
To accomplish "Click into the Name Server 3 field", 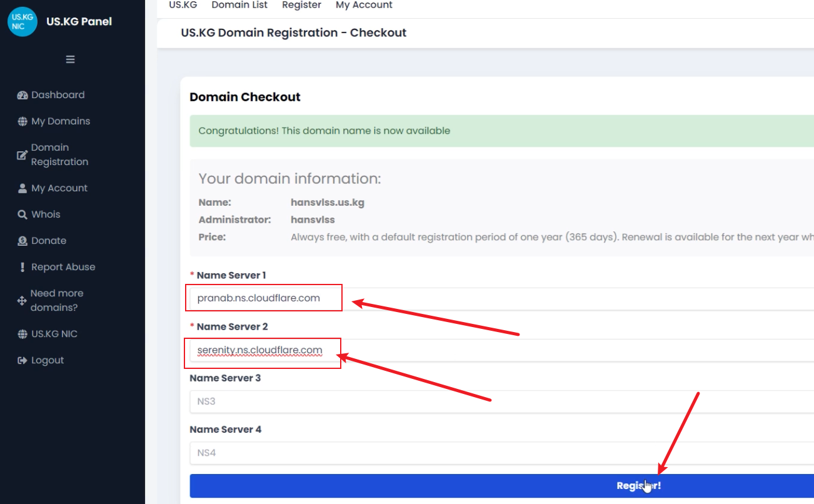I will 500,401.
